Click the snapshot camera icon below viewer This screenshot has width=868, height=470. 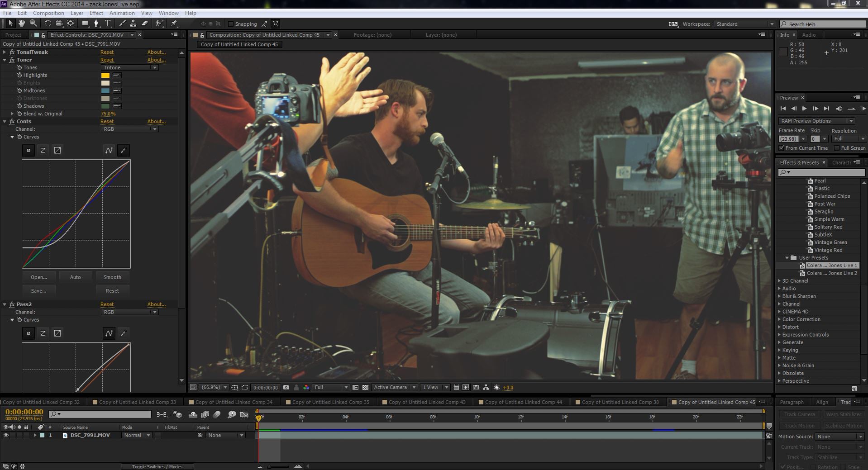point(286,387)
